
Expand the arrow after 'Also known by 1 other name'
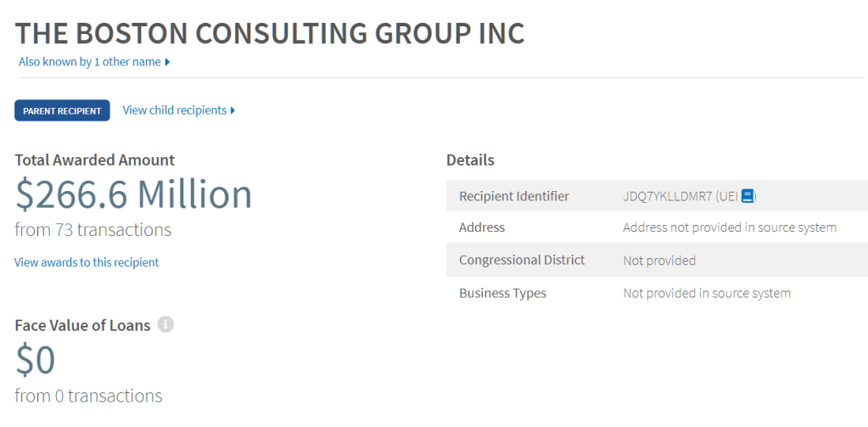pyautogui.click(x=168, y=62)
